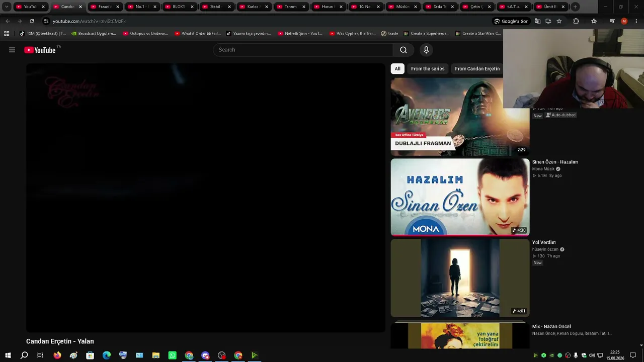Open the TSM (@teekfeast) TikTok bookmark
This screenshot has height=362, width=644.
tap(42, 34)
